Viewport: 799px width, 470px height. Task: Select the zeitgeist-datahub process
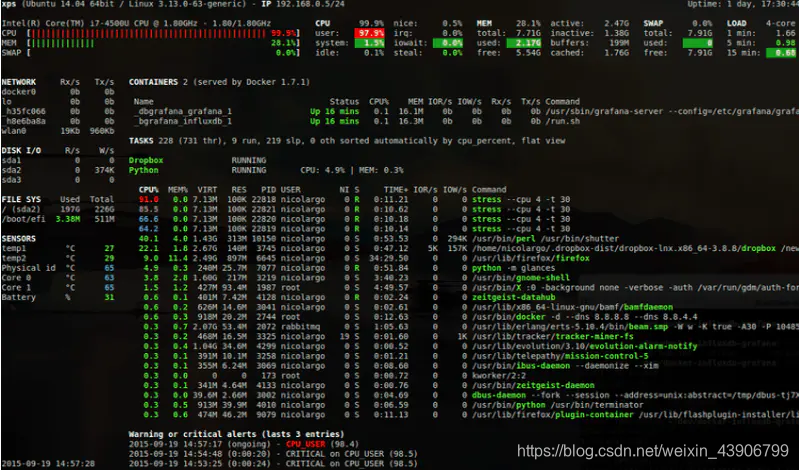514,297
